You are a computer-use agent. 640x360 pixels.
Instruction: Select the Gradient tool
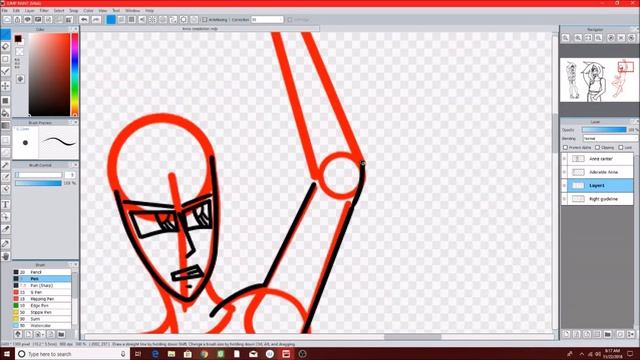[6, 126]
